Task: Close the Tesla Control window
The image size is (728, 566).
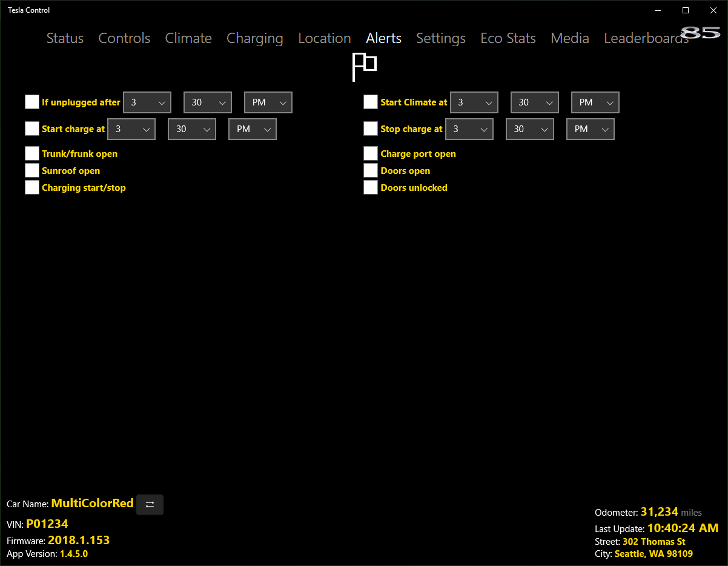Action: 713,10
